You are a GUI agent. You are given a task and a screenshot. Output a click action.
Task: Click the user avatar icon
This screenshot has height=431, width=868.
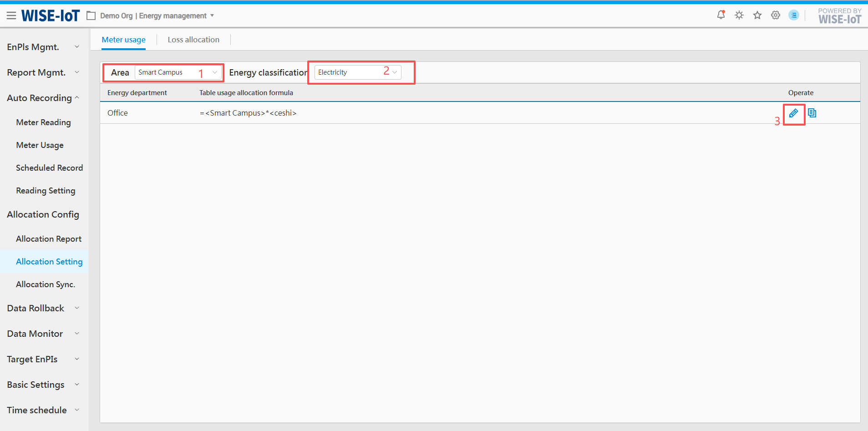click(793, 15)
